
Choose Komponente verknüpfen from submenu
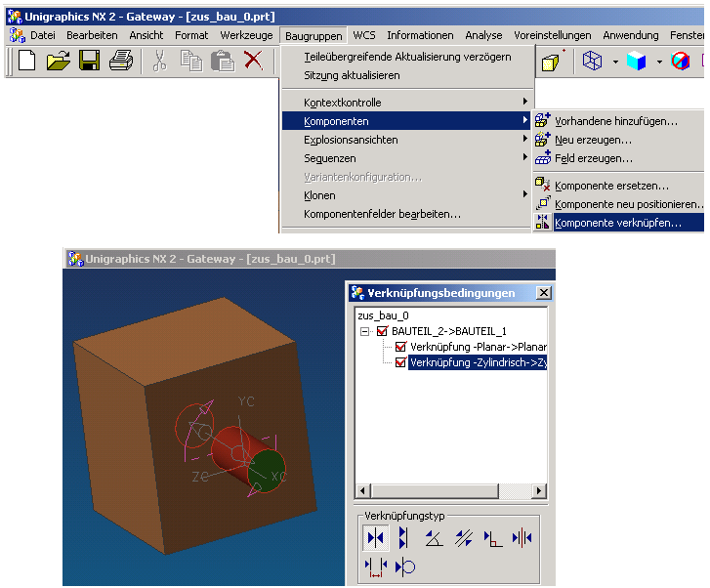[618, 223]
